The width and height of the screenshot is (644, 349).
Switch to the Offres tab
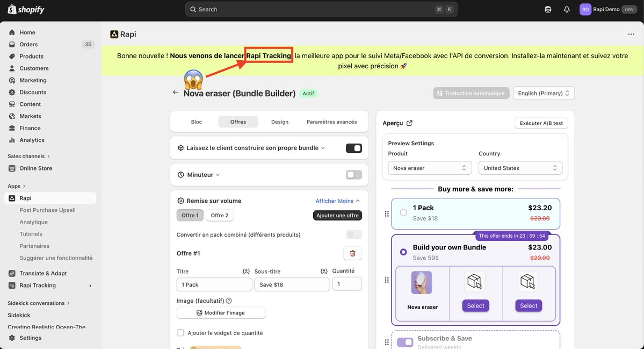click(x=238, y=122)
